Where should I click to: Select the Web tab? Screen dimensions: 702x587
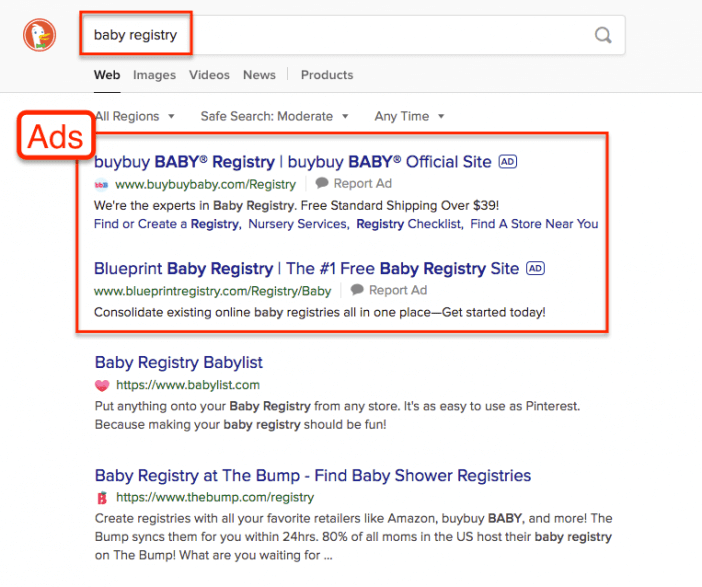pos(107,75)
